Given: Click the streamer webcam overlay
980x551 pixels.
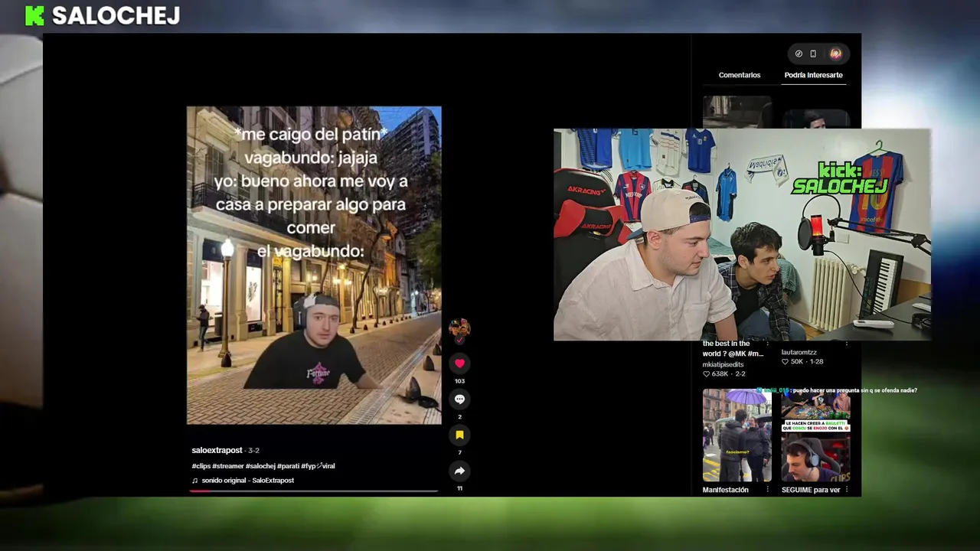Looking at the screenshot, I should (x=742, y=234).
